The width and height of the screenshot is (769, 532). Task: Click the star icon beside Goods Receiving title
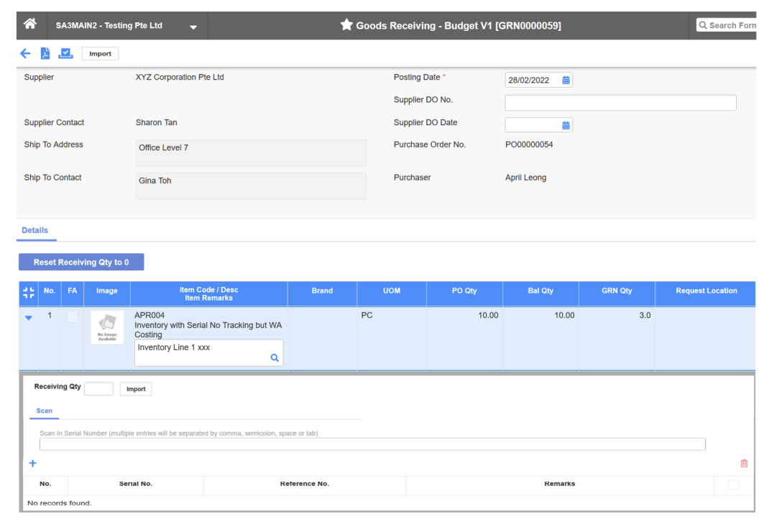(x=347, y=24)
